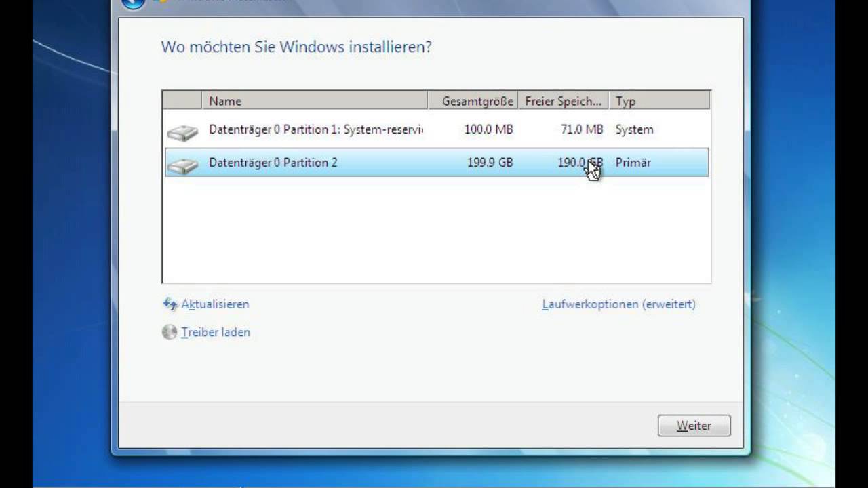Click the drive icon for Partition 1
The image size is (868, 488).
tap(182, 131)
